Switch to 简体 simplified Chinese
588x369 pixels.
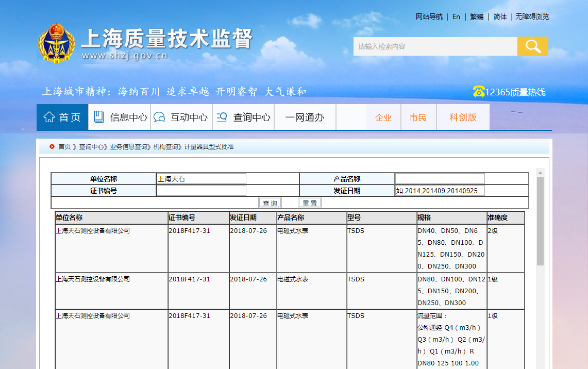[500, 16]
